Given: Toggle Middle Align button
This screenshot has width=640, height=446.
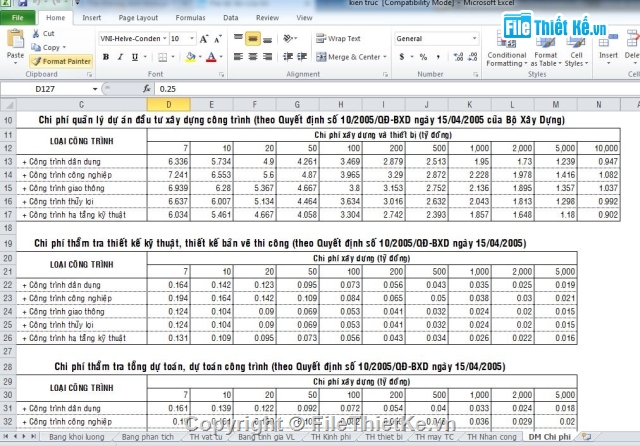Looking at the screenshot, I should click(x=253, y=39).
